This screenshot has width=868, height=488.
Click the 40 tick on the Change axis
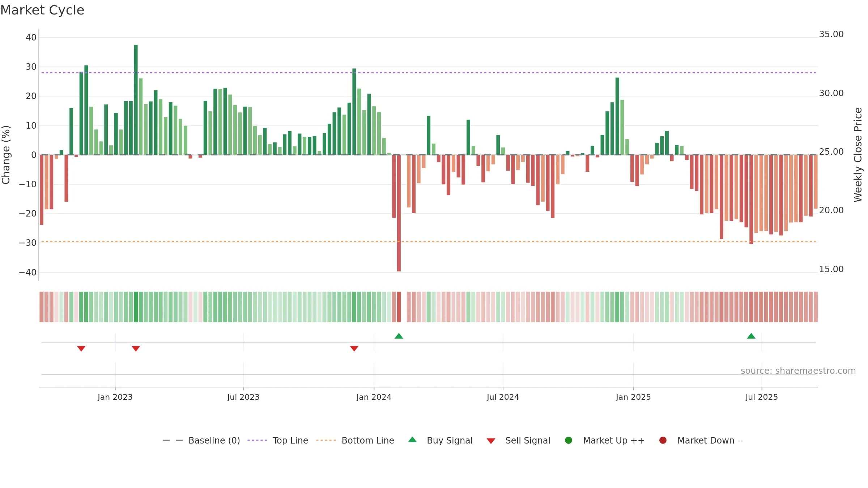31,38
